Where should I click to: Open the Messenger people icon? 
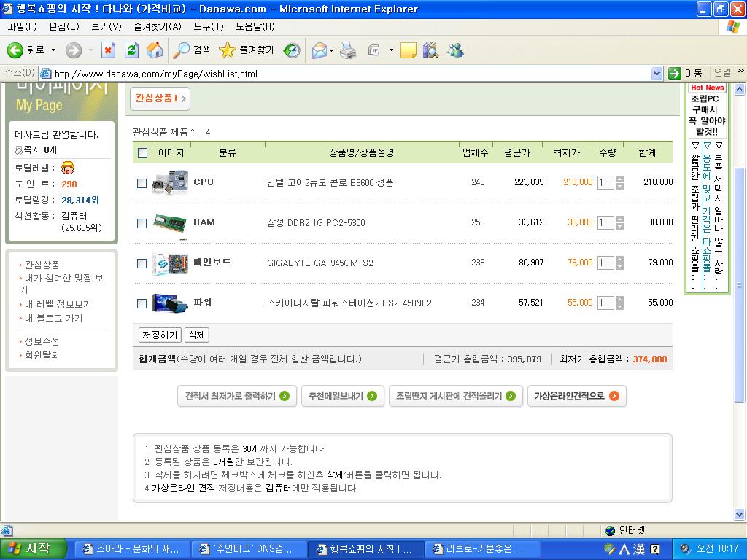click(455, 50)
